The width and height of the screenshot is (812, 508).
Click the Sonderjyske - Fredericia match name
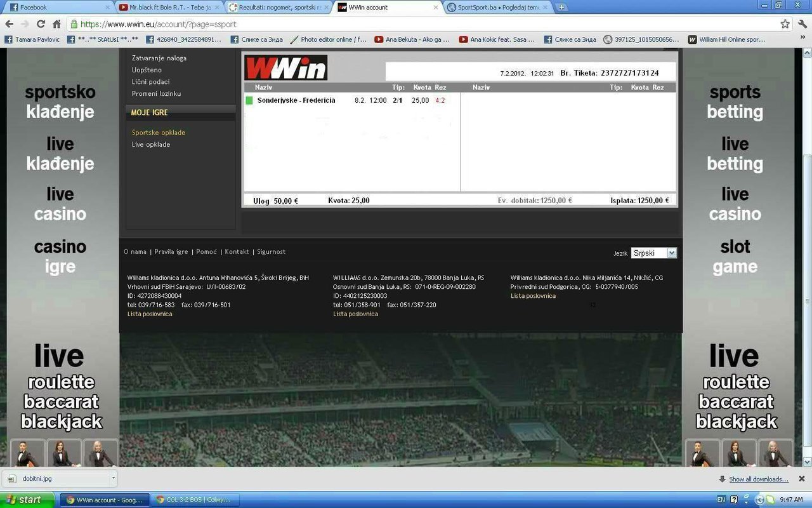pos(296,100)
